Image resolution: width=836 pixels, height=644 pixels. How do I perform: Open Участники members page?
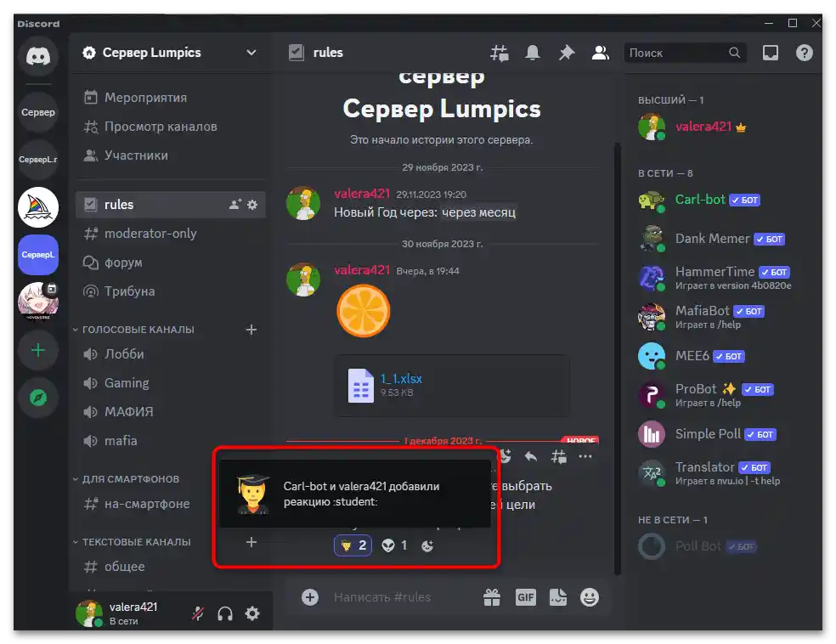[171, 155]
